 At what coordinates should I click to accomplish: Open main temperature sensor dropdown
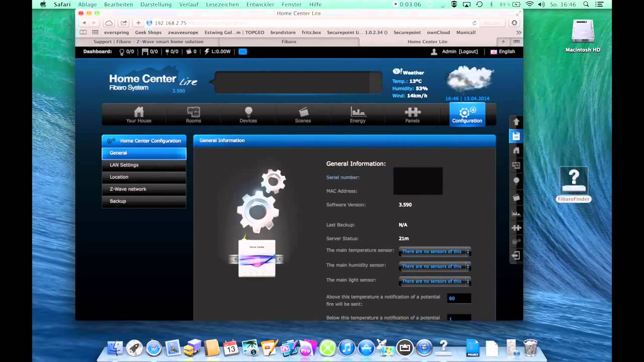435,251
